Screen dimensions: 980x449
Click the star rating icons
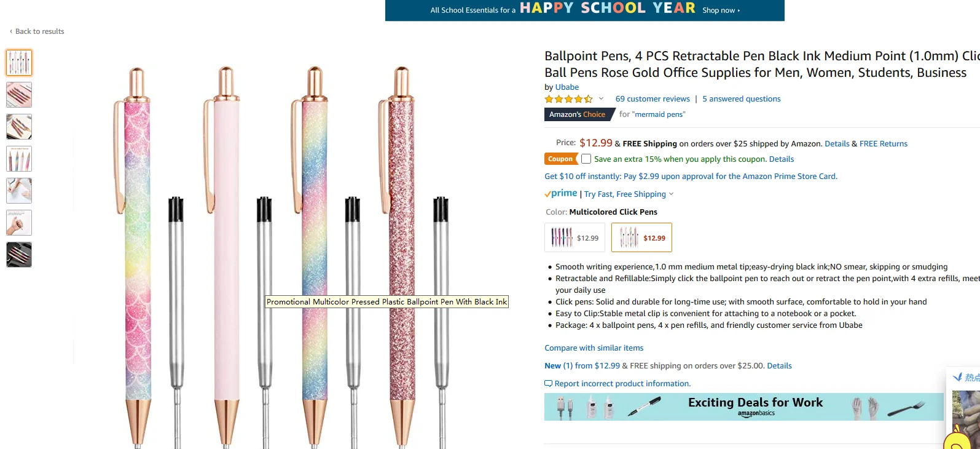pyautogui.click(x=568, y=99)
